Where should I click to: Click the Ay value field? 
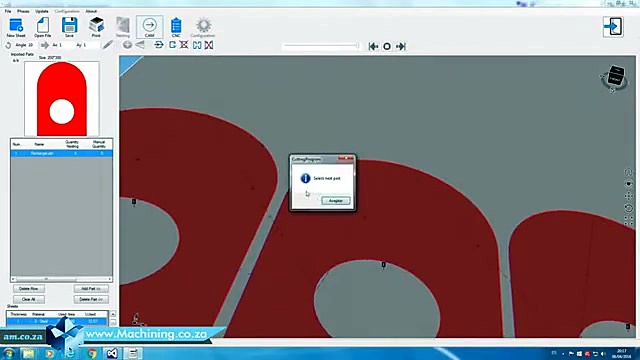[x=91, y=45]
